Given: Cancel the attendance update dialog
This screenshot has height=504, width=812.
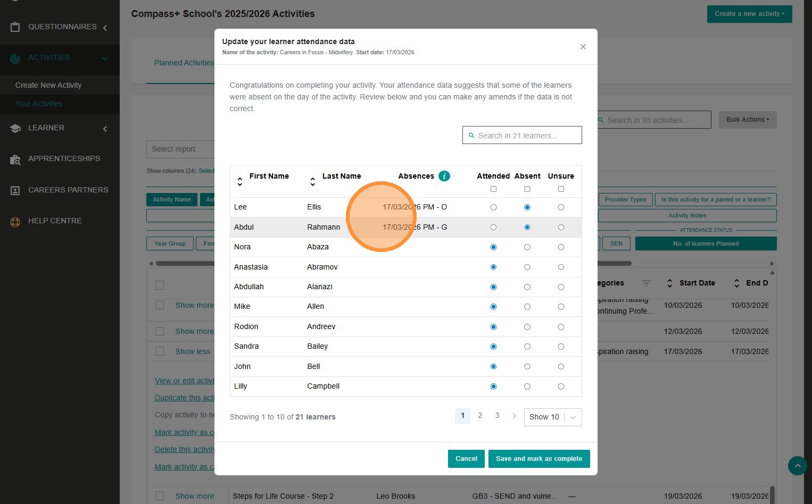Looking at the screenshot, I should pyautogui.click(x=466, y=459).
